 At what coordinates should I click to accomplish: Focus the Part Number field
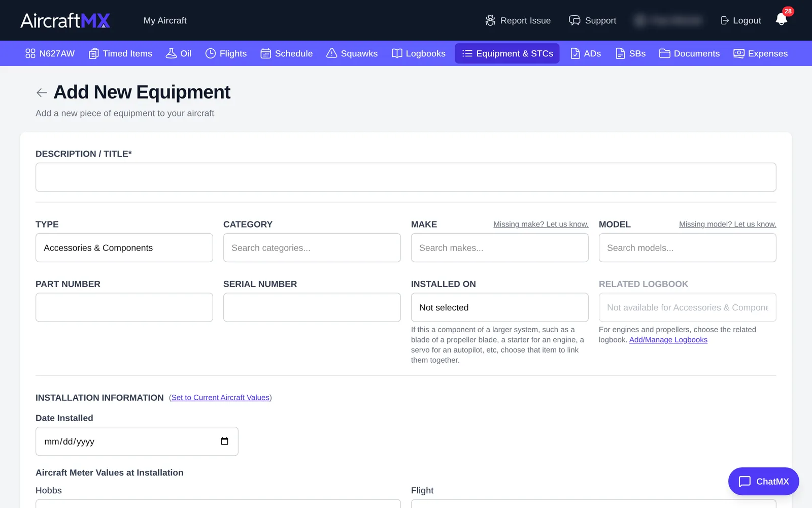124,307
